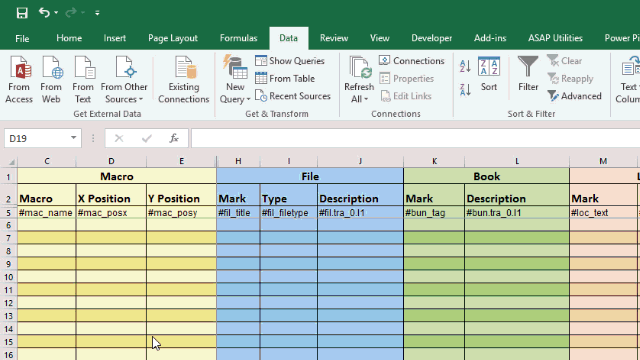Viewport: 640px width, 360px height.
Task: Open the Sort dialog button
Action: point(489,74)
